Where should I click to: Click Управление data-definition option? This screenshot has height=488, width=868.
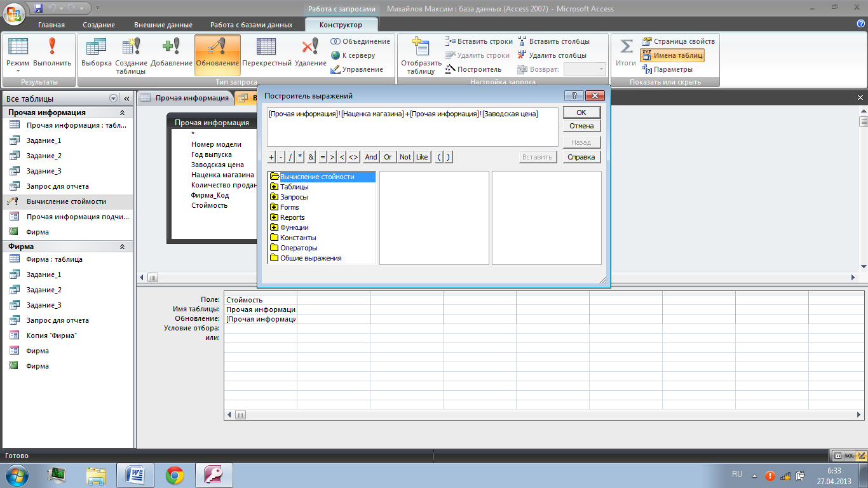(x=356, y=69)
